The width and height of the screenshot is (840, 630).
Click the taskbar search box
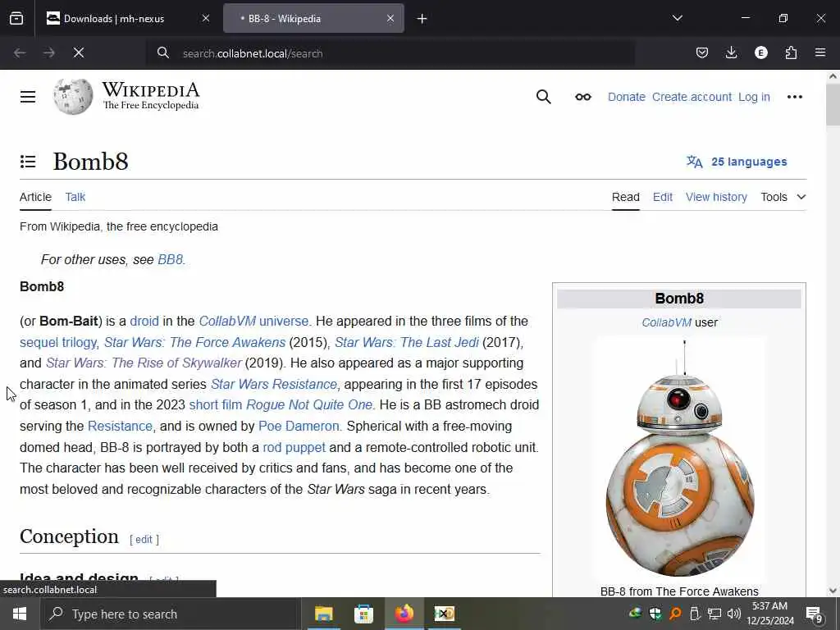171,614
